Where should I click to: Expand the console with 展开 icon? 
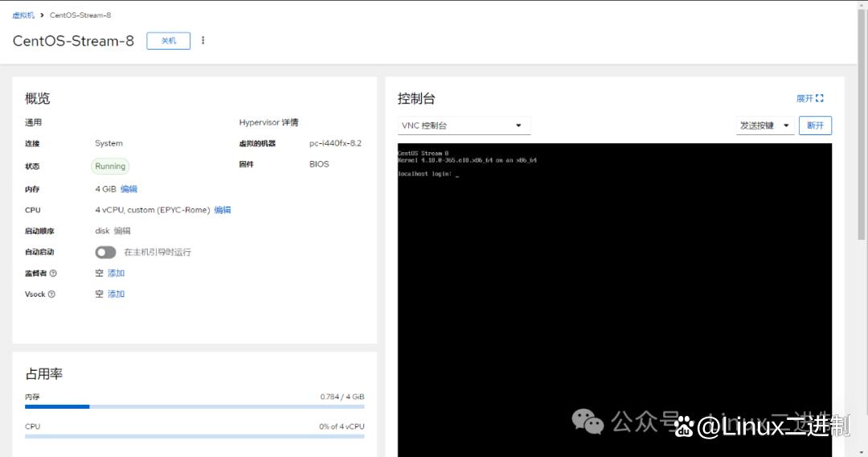[810, 99]
